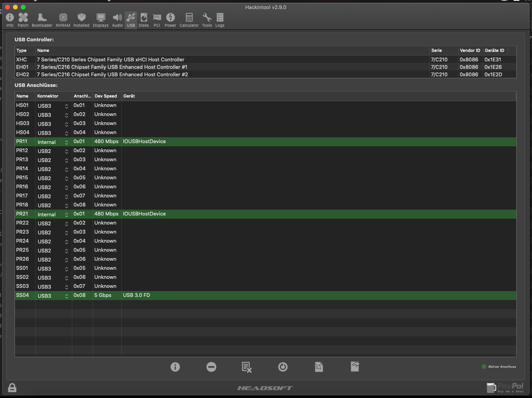532x398 pixels.
Task: Open the Power section
Action: [x=170, y=20]
